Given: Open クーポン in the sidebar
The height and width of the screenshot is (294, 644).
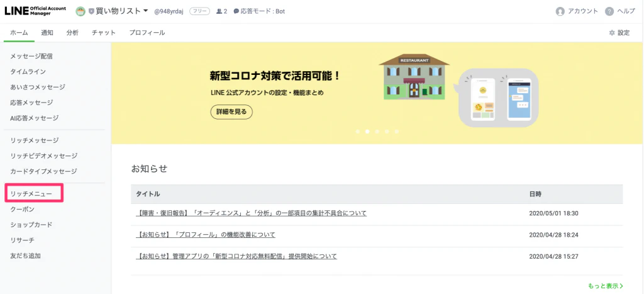Looking at the screenshot, I should pyautogui.click(x=23, y=209).
